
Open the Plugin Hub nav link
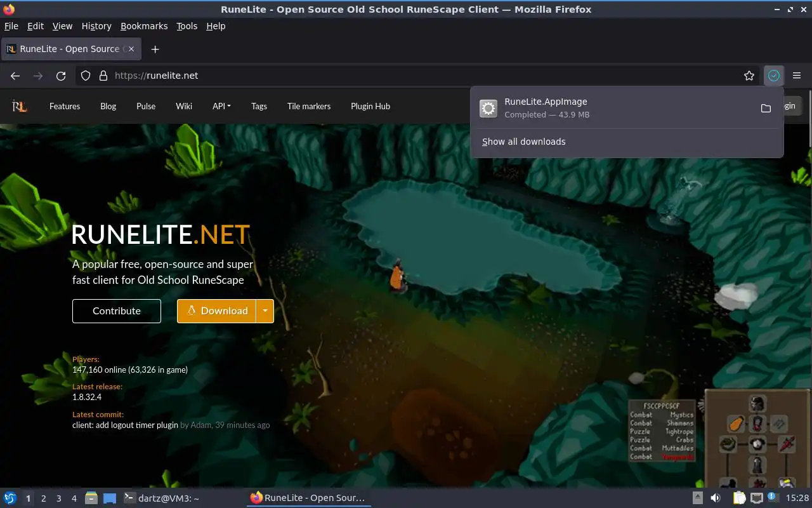click(370, 106)
